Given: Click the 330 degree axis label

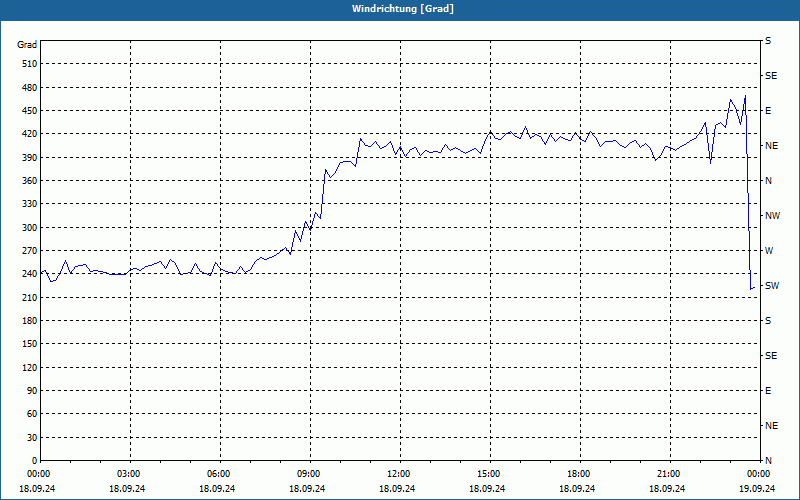Looking at the screenshot, I should click(30, 204).
